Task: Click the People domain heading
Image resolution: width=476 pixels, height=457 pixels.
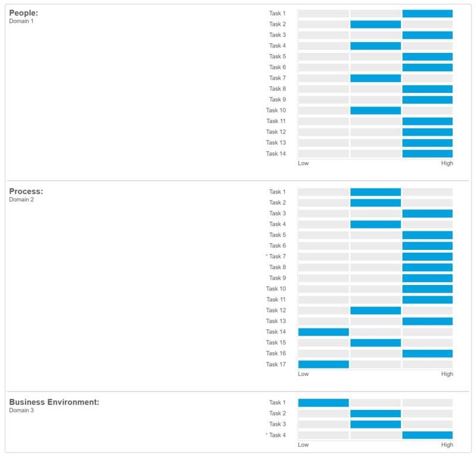Action: (23, 13)
